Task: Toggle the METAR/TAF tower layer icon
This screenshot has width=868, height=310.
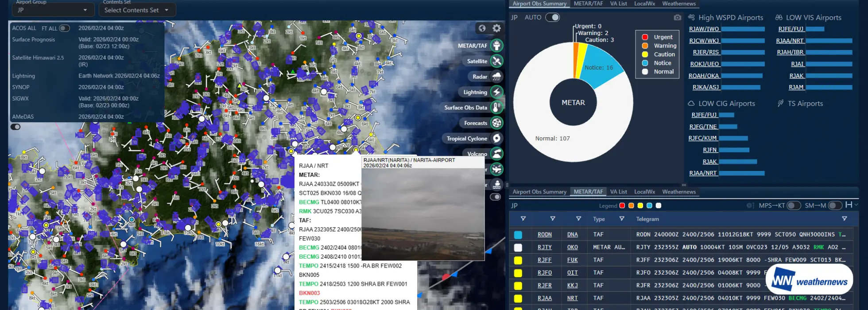Action: coord(497,46)
